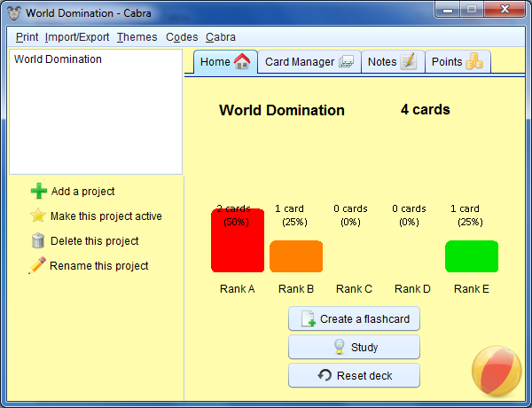
Task: Select World Domination in the project list
Action: tap(59, 59)
